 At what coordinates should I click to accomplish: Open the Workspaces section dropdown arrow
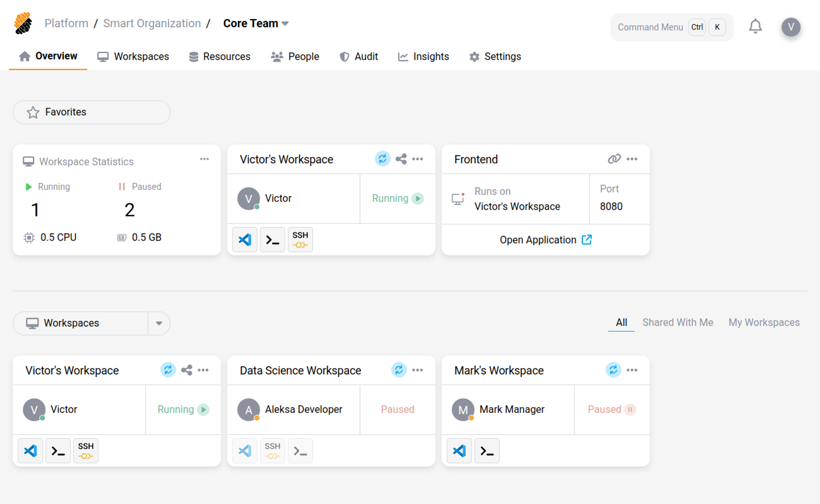pyautogui.click(x=159, y=323)
